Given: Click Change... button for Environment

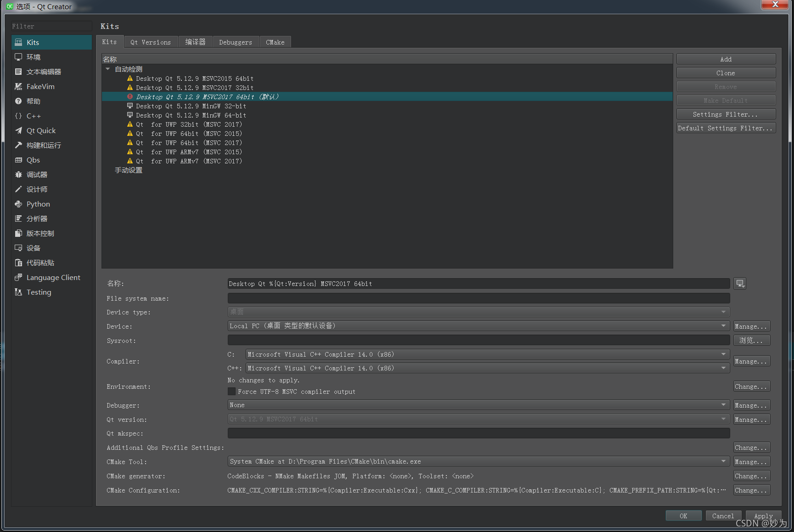Looking at the screenshot, I should 752,386.
